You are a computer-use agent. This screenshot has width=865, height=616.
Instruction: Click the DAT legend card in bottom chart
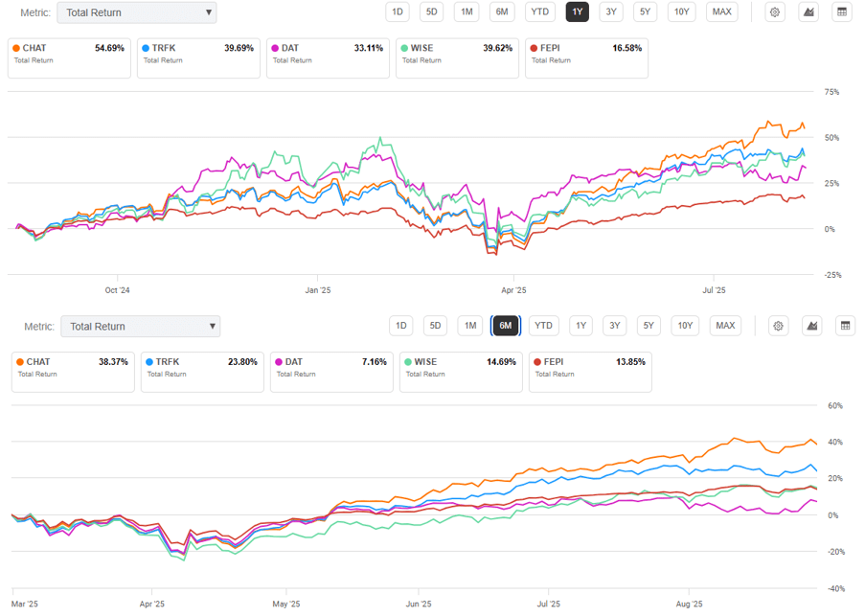(x=330, y=372)
